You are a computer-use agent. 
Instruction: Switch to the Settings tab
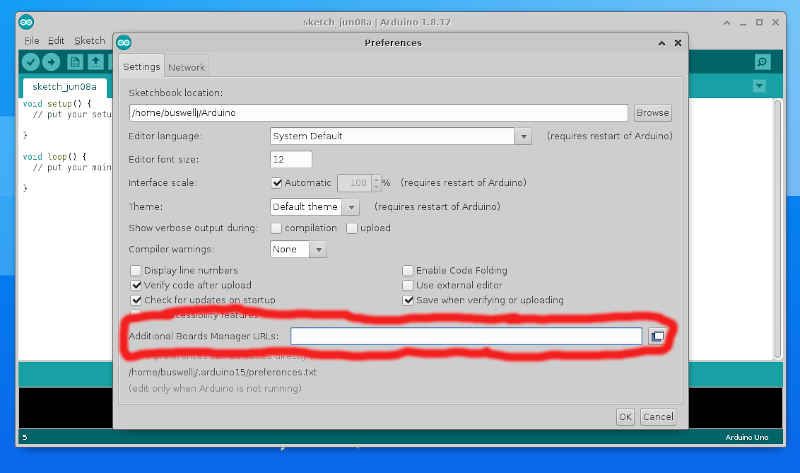(141, 67)
